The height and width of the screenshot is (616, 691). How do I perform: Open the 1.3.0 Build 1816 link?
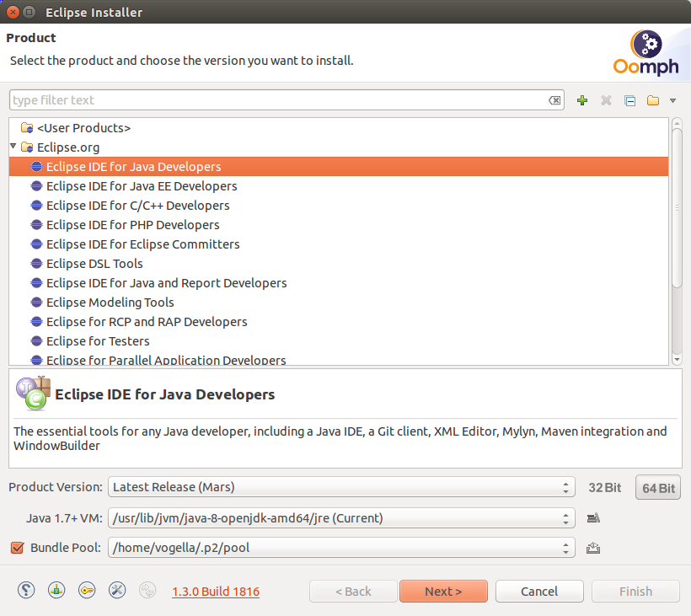point(216,592)
